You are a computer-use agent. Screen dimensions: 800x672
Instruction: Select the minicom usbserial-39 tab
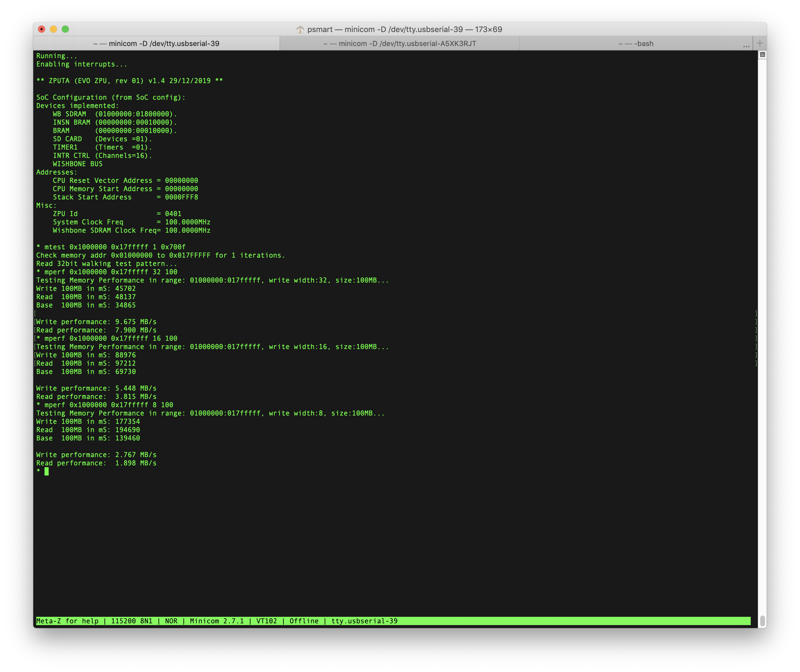(x=156, y=43)
